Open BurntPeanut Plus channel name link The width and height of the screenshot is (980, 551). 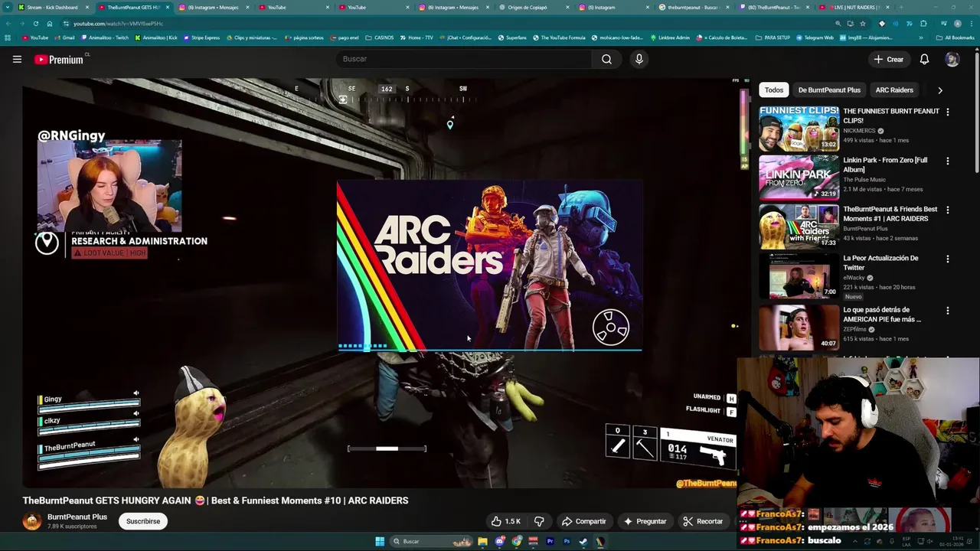(x=77, y=517)
